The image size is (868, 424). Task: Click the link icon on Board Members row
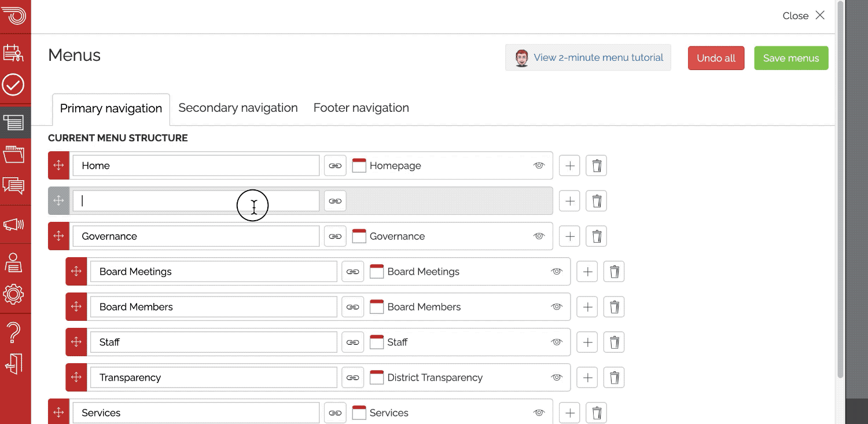point(353,307)
